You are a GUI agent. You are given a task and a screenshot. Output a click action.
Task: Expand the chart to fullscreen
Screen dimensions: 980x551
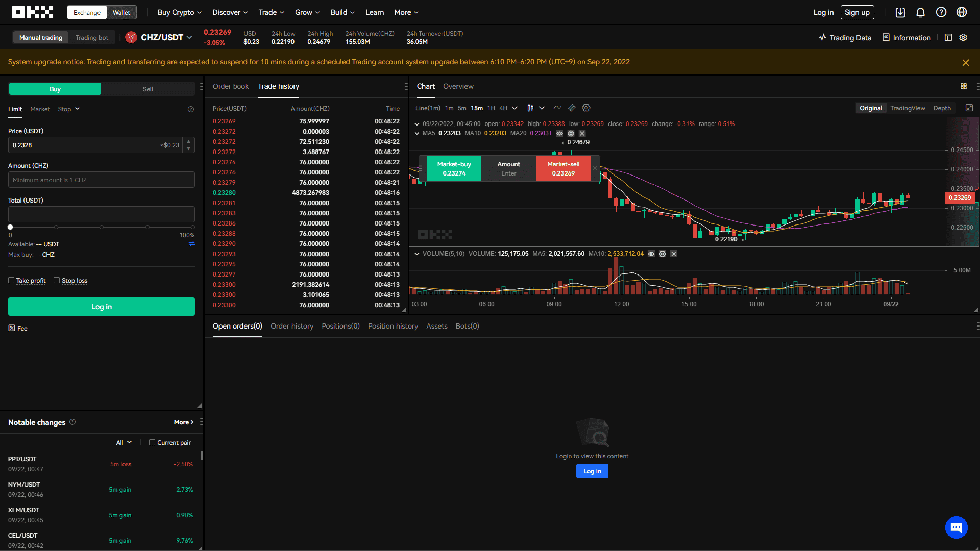coord(969,108)
